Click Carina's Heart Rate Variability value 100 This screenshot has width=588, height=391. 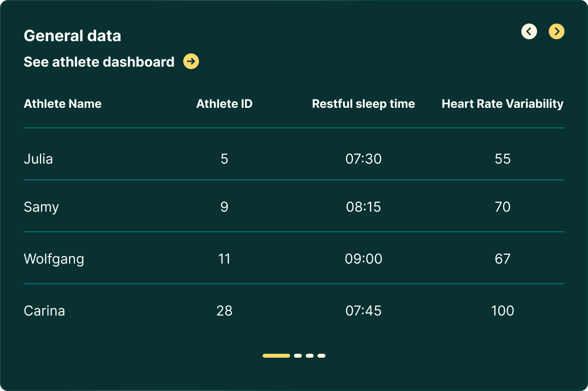coord(503,311)
